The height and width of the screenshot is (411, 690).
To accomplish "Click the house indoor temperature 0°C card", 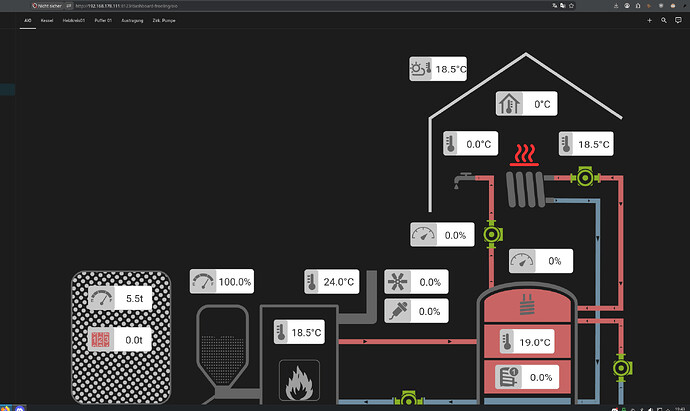I will tap(526, 104).
